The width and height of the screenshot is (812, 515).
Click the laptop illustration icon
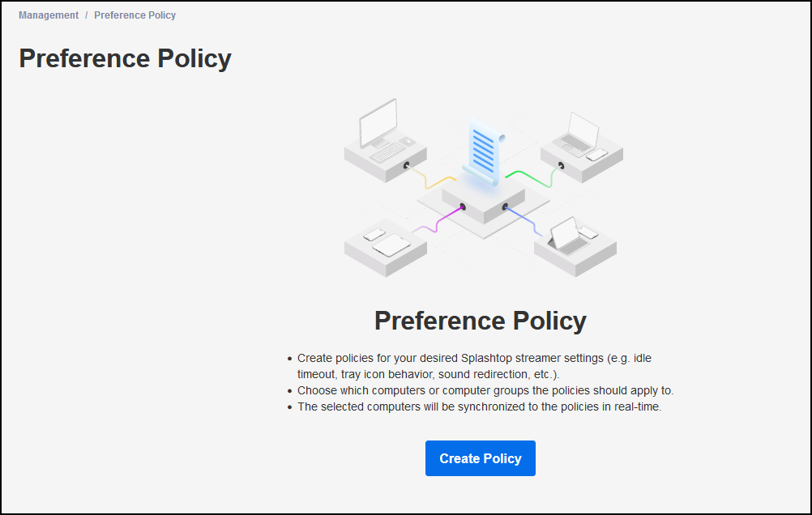click(575, 134)
